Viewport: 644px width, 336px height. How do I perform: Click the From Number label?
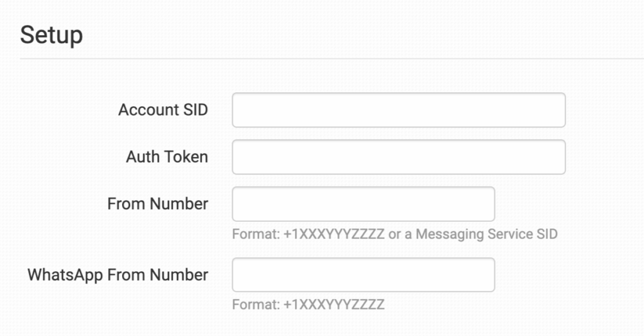point(157,203)
